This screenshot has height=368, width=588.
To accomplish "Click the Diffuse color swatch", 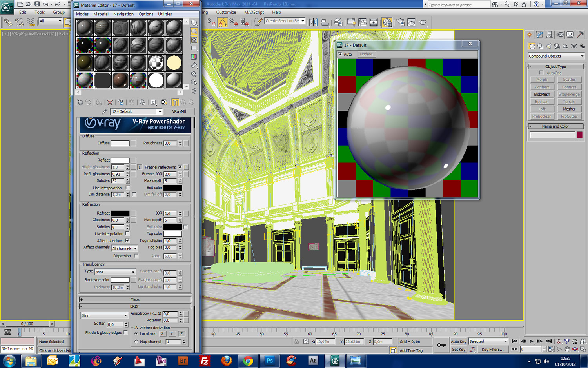I will tap(120, 143).
